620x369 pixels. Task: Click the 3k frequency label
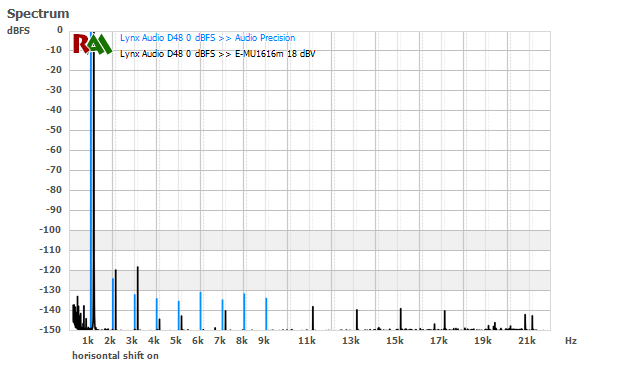tap(132, 341)
